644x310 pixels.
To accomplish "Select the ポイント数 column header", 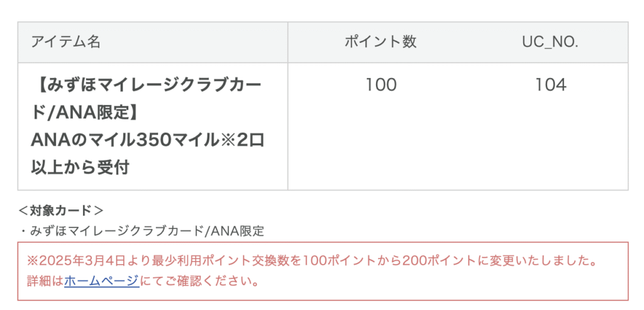I will coord(380,42).
